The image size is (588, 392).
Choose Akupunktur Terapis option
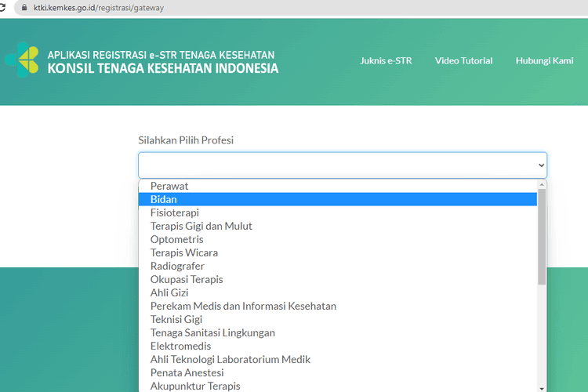(x=337, y=386)
